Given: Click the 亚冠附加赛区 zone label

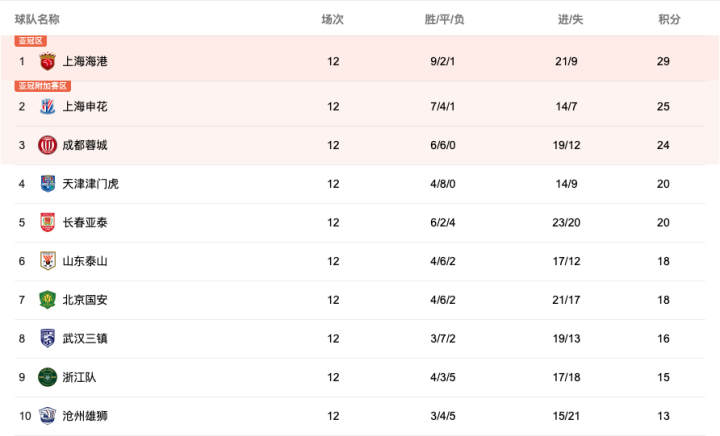Looking at the screenshot, I should (x=43, y=86).
